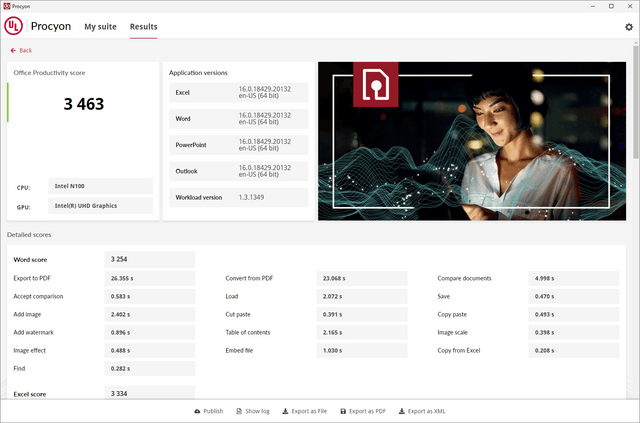Viewport: 640px width, 423px height.
Task: Click the Image scale time 0.398 s
Action: tap(574, 332)
